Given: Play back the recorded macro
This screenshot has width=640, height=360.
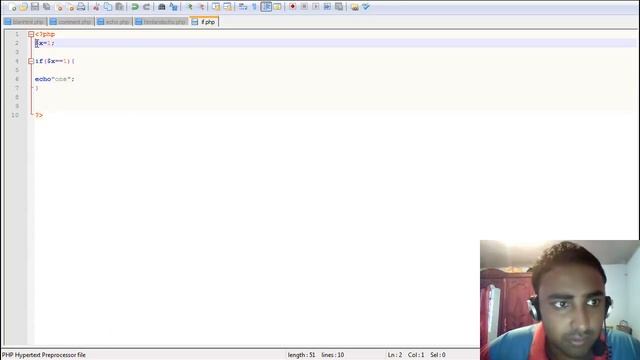Looking at the screenshot, I should [316, 7].
